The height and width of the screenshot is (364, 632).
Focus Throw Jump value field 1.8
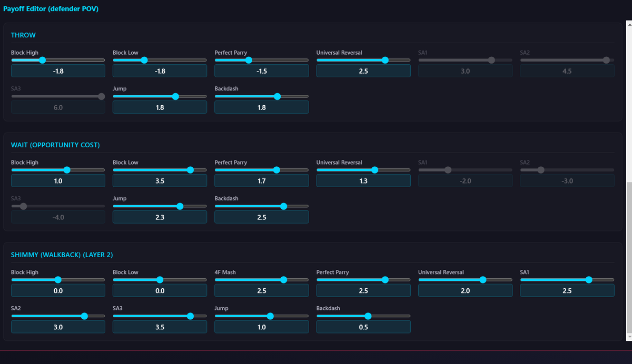[x=160, y=107]
